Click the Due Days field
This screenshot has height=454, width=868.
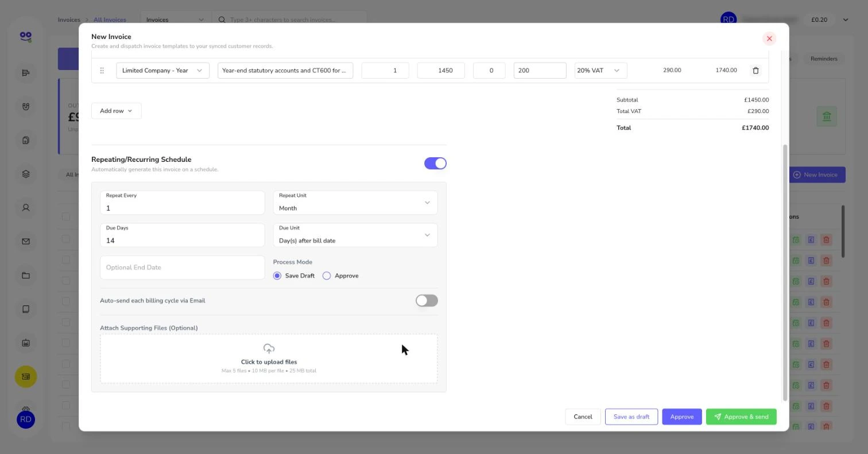click(x=183, y=235)
